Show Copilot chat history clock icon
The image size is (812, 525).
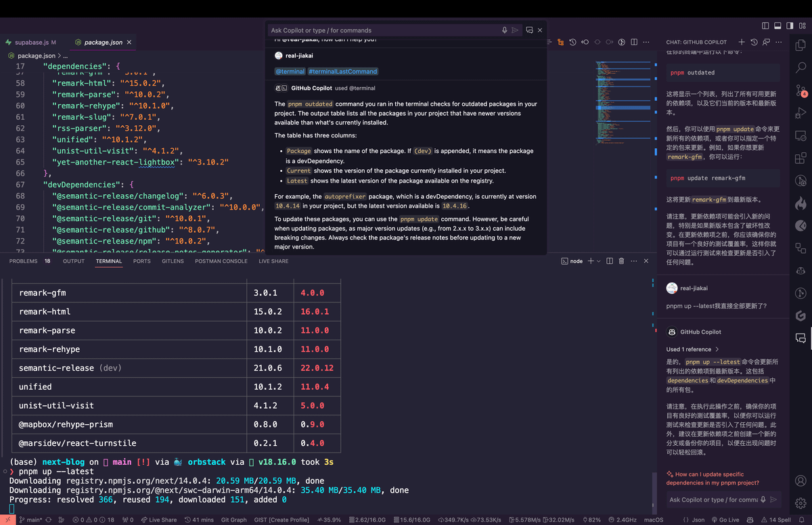point(754,42)
